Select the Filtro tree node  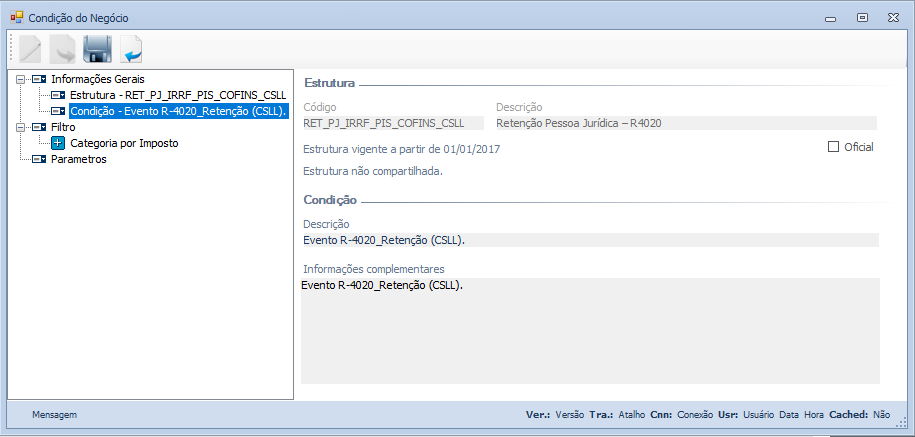coord(63,127)
